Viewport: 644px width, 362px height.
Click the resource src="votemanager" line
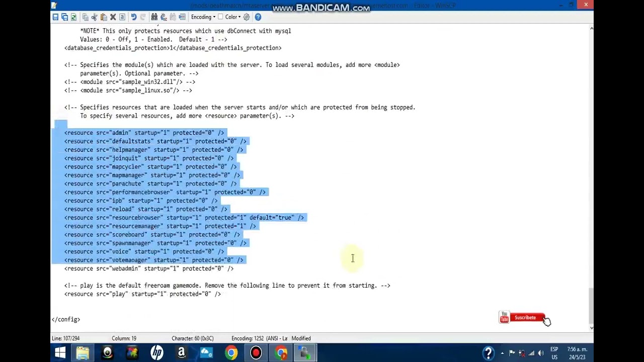(153, 260)
